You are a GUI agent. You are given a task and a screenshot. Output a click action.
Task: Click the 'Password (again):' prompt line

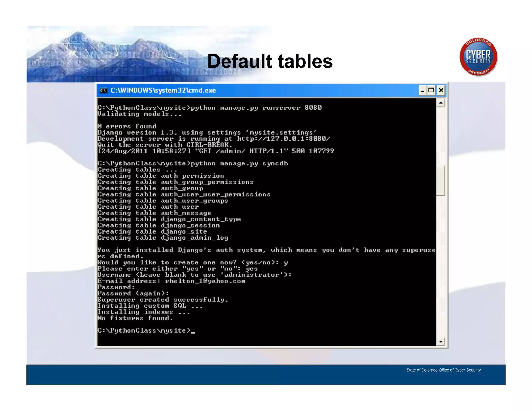pos(133,294)
